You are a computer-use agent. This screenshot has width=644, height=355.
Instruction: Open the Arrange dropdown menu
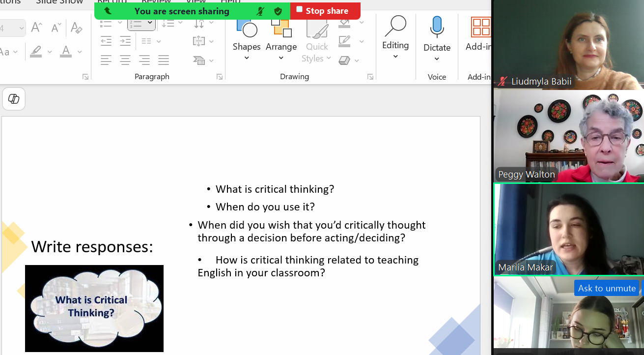pos(281,58)
